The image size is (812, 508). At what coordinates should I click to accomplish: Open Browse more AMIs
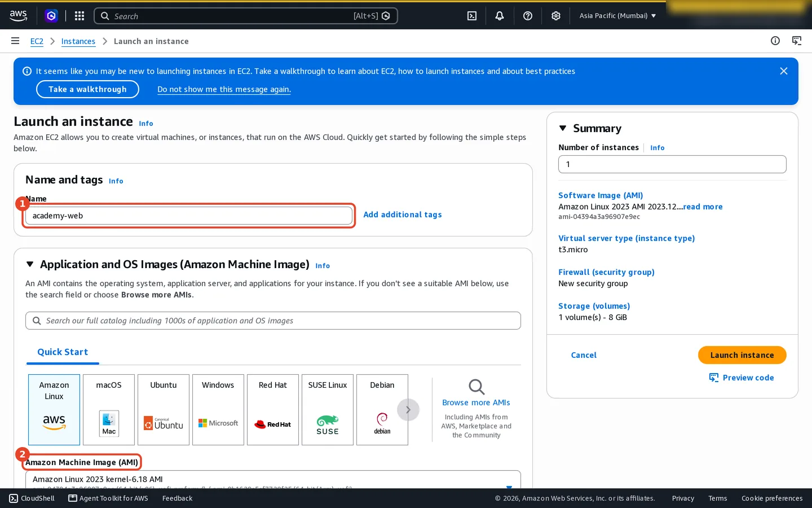pyautogui.click(x=476, y=402)
